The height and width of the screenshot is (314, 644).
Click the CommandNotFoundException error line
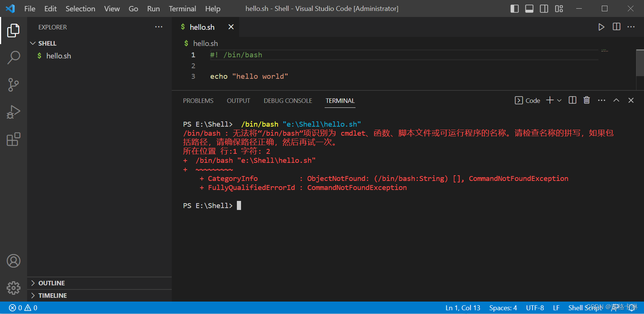click(303, 188)
